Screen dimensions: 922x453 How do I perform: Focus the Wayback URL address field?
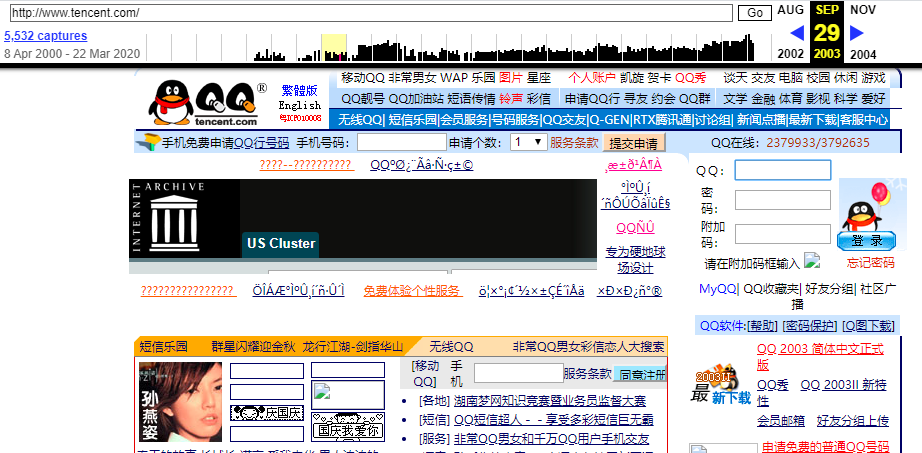coord(371,13)
